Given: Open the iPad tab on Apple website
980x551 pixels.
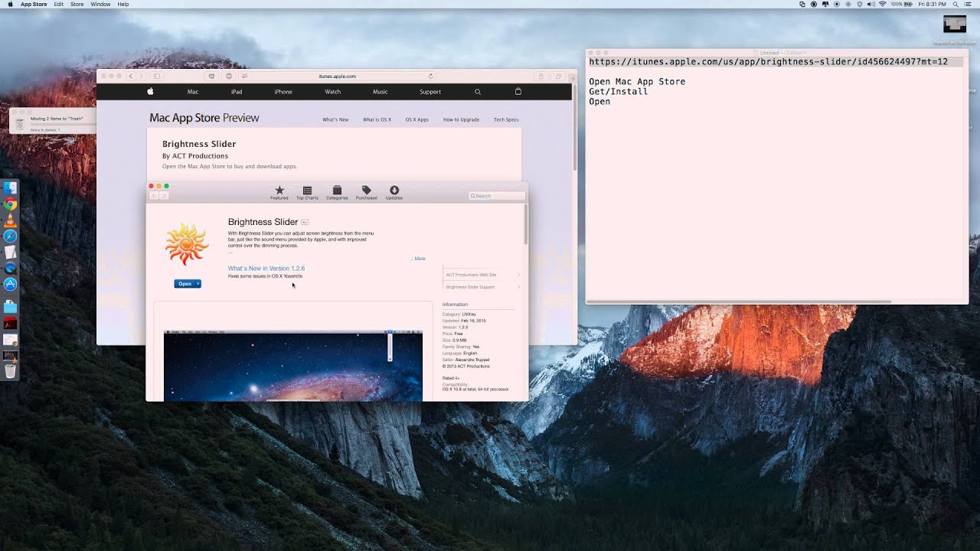Looking at the screenshot, I should [x=237, y=92].
